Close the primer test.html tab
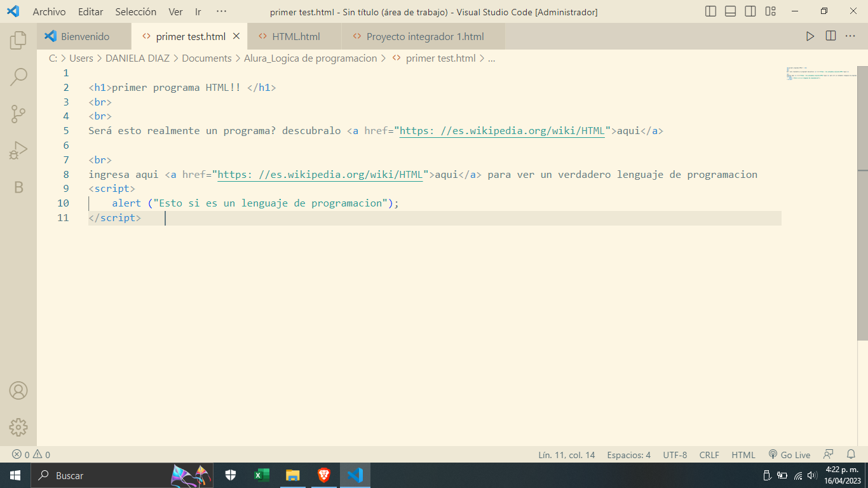 236,36
